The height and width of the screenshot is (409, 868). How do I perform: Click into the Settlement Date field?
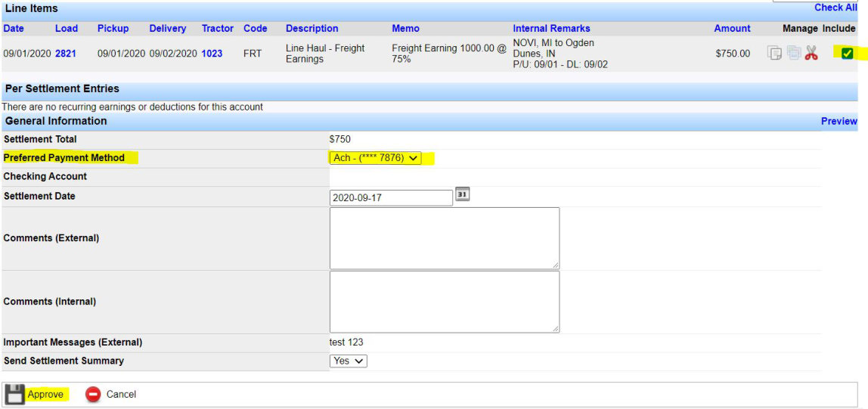(x=391, y=197)
